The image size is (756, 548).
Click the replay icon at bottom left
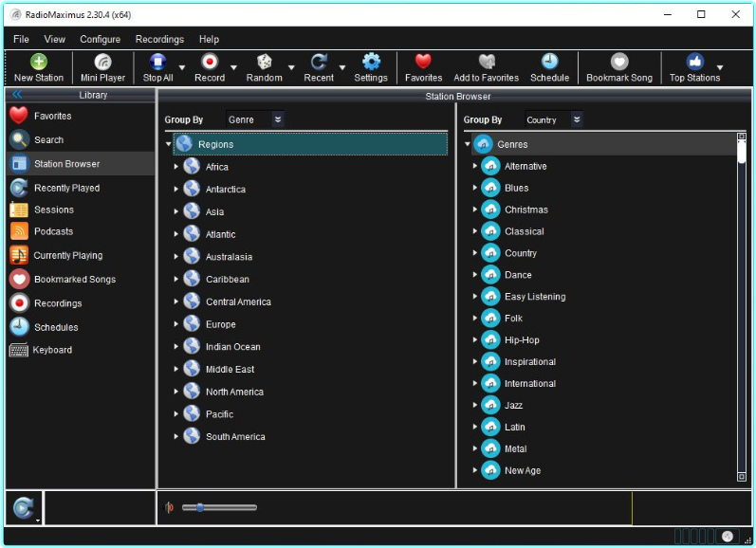(x=23, y=507)
